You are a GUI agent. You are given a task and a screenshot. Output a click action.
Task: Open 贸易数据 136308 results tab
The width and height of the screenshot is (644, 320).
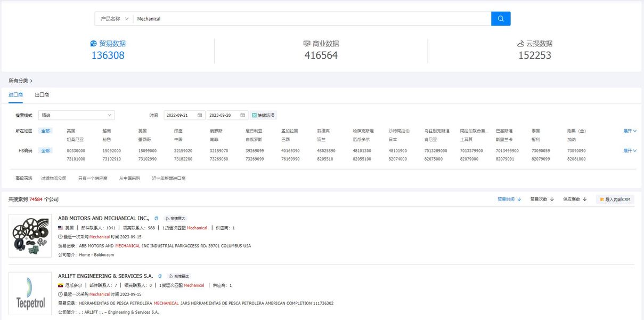tap(108, 50)
